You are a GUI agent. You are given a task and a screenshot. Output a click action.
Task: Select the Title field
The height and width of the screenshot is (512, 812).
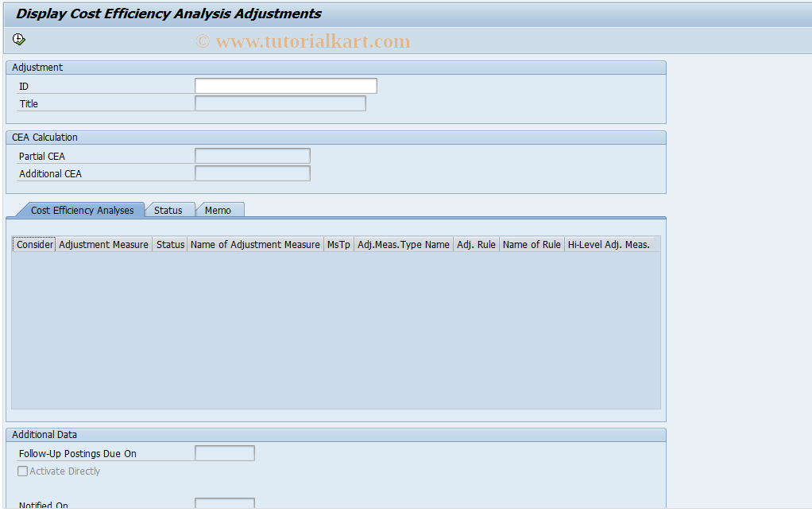point(280,103)
